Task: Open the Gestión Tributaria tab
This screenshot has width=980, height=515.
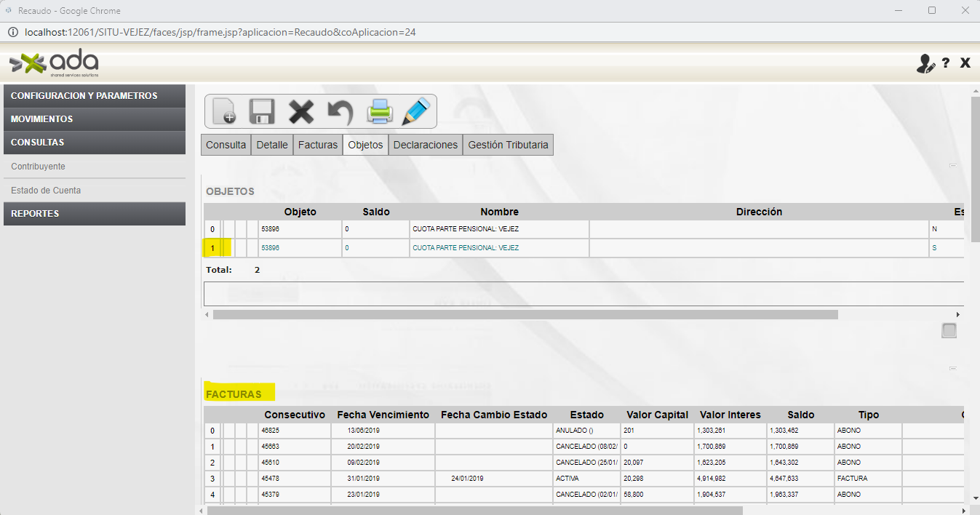Action: coord(508,145)
